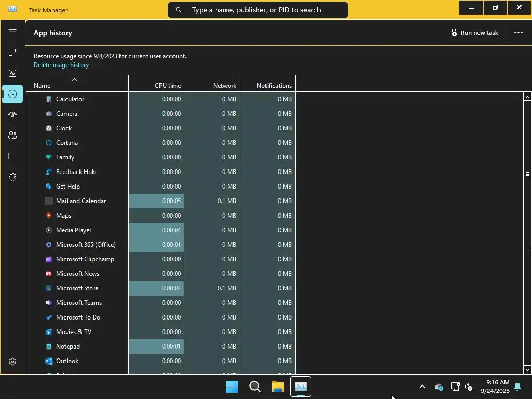Click the muted volume tray icon
The height and width of the screenshot is (399, 532).
(469, 387)
